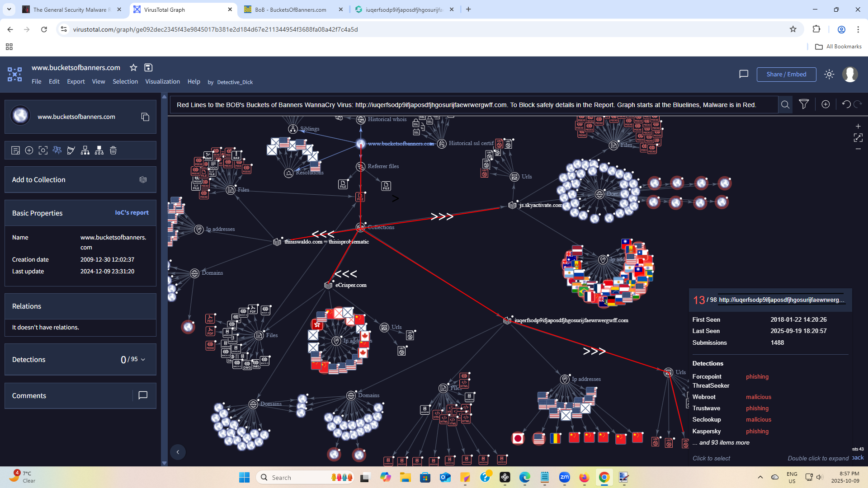Screen dimensions: 868x488
Task: Click the outlined hierarchy tree icon
Action: pyautogui.click(x=85, y=150)
